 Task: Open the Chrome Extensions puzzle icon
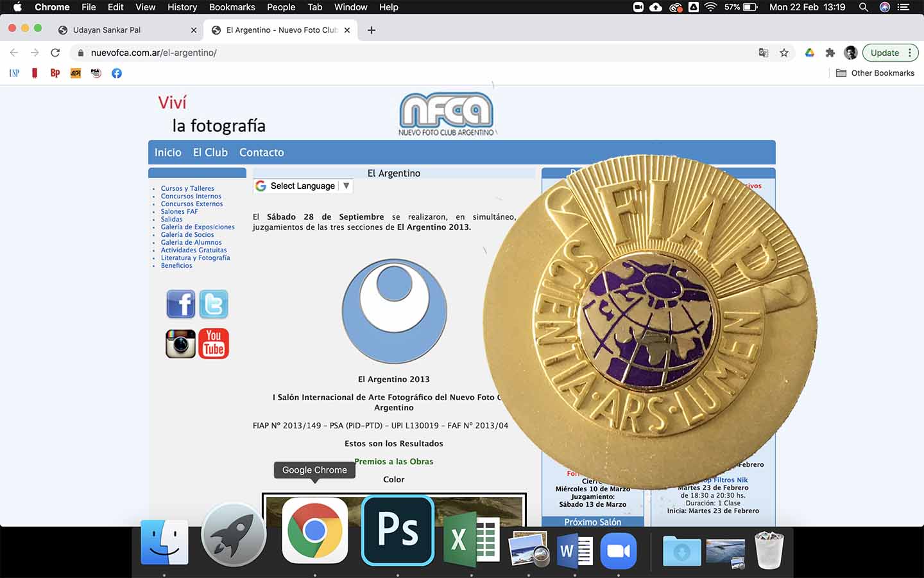click(830, 53)
